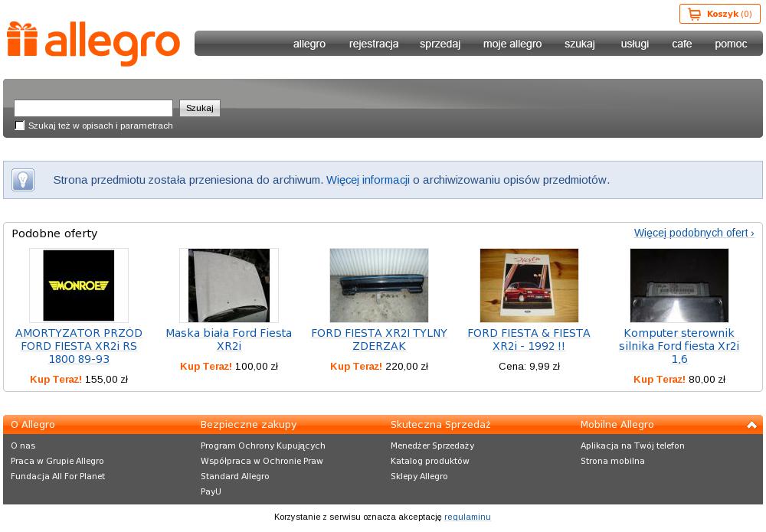Open 'Menedżer Sprzedaży' footer link
The width and height of the screenshot is (766, 532).
tap(432, 446)
